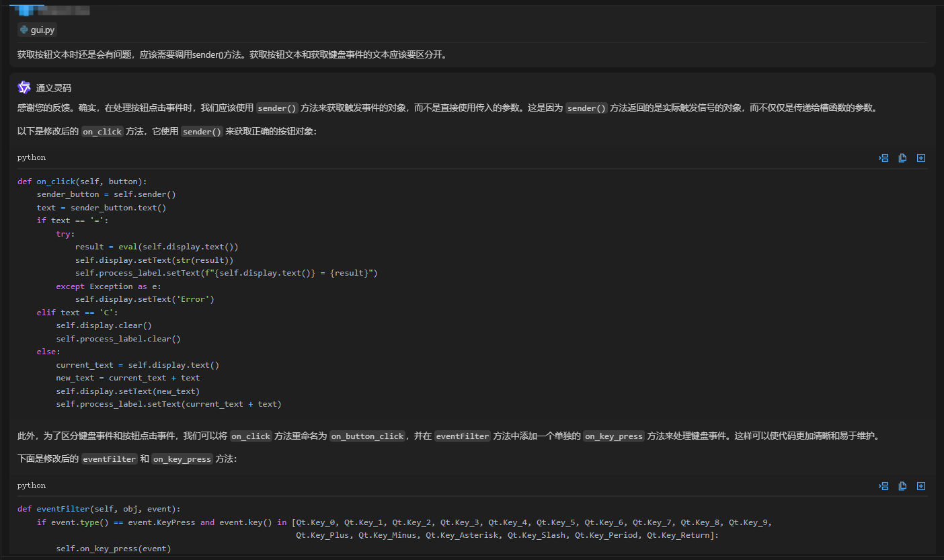
Task: Click the 'self.on_key_press(event)' code line
Action: point(114,549)
